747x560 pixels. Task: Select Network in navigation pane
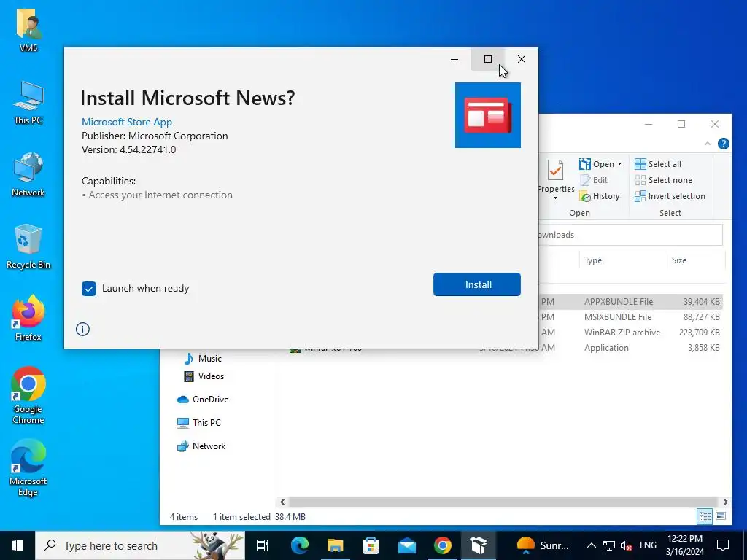click(201, 446)
